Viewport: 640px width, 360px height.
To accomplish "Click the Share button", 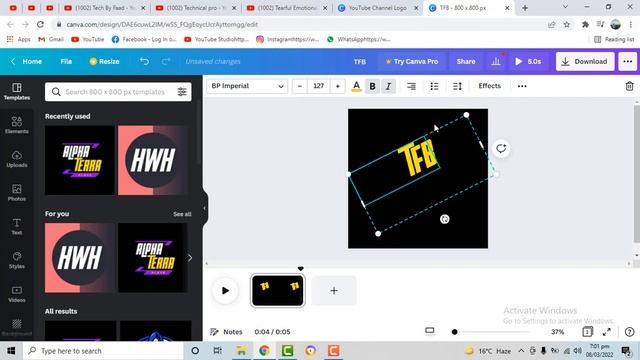I will coord(466,61).
